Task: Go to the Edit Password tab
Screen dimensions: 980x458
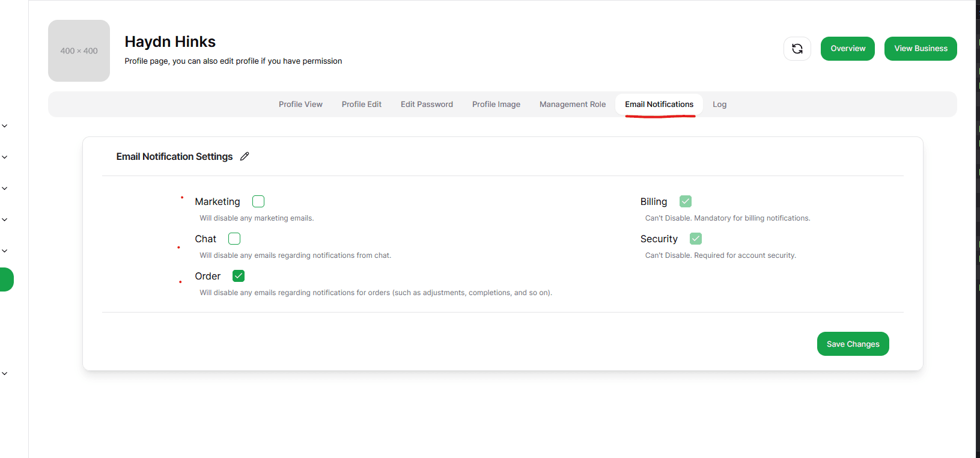Action: click(427, 105)
